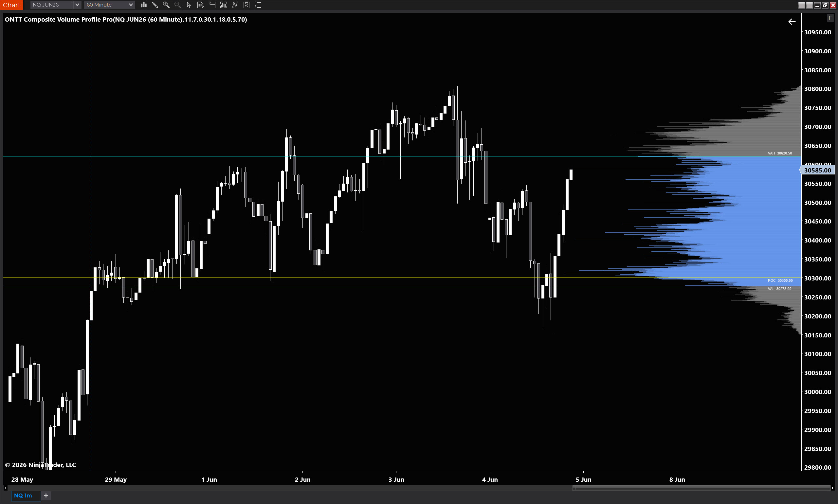Screen dimensions: 838x504
Task: Click the horizontal scrollbar left arrow
Action: 5,488
